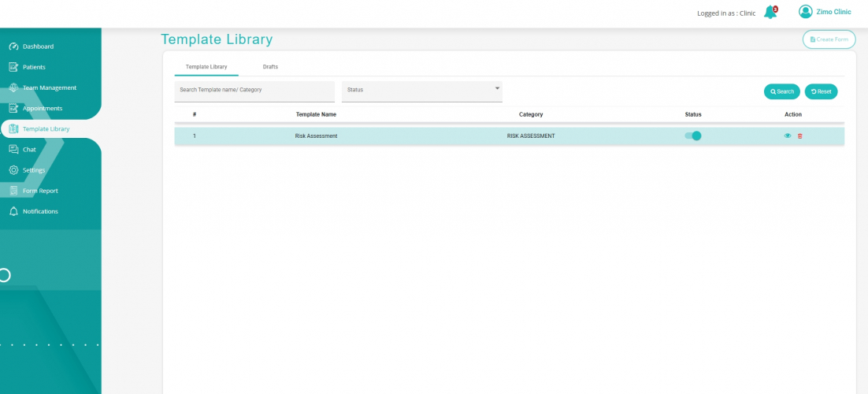
Task: Click the sidebar Notifications bell icon
Action: coord(14,211)
